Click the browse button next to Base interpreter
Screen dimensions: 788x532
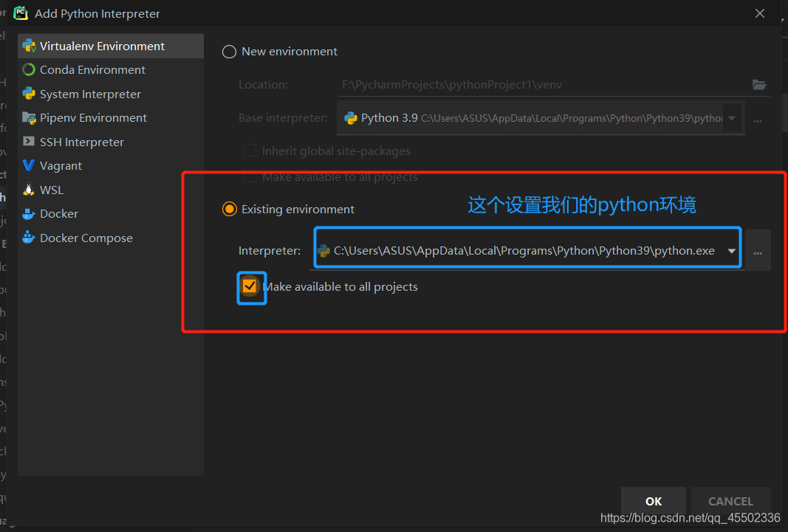758,120
